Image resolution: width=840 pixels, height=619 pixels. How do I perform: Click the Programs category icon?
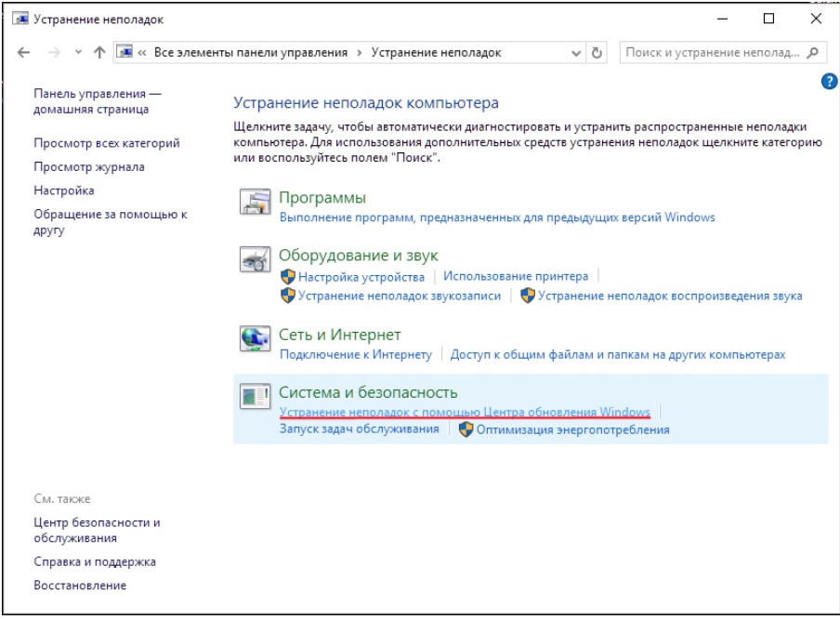tap(255, 202)
